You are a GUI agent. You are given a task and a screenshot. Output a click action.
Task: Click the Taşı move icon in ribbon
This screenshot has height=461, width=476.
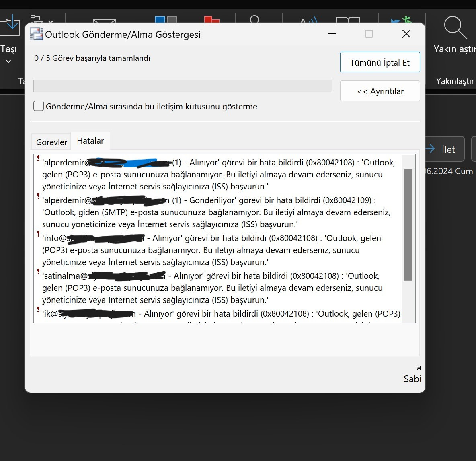[x=10, y=25]
